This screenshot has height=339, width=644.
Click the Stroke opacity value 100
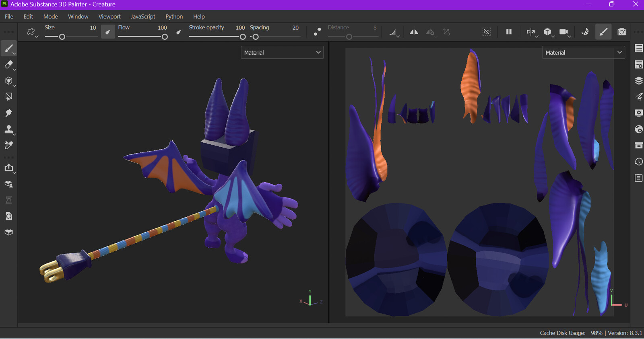click(240, 28)
